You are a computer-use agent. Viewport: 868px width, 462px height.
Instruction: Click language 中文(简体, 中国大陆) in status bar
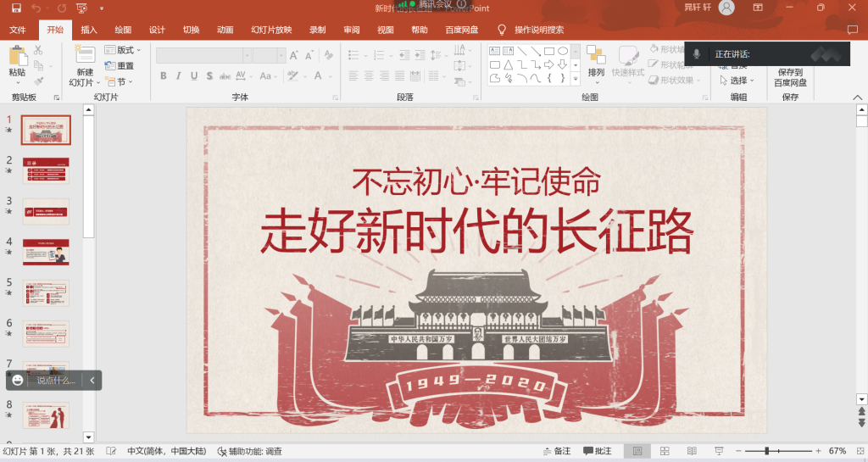[x=167, y=451]
